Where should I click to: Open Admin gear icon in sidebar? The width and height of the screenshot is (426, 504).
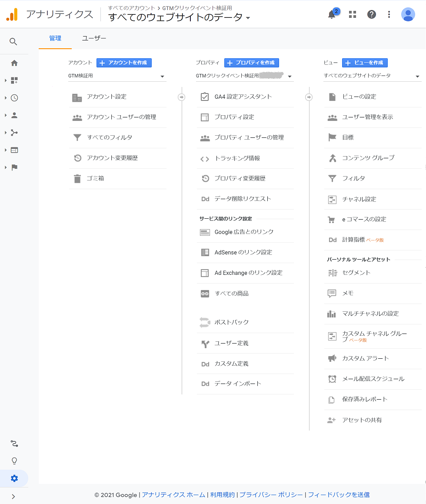click(14, 478)
